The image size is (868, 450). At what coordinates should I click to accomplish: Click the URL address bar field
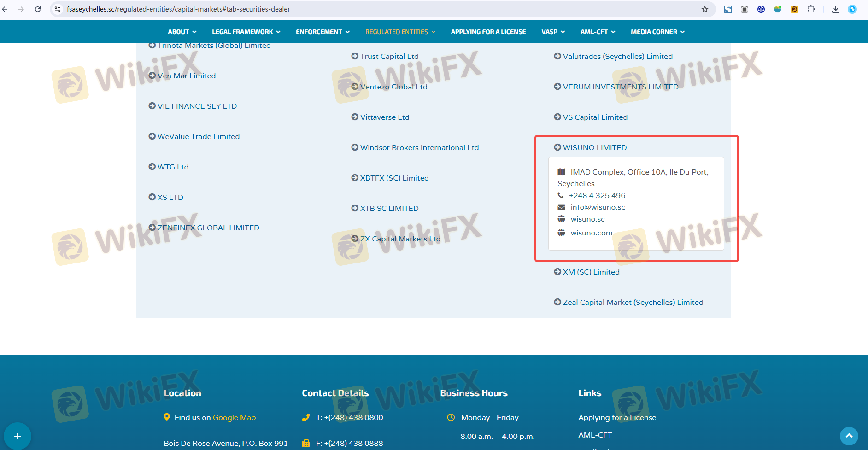click(369, 9)
